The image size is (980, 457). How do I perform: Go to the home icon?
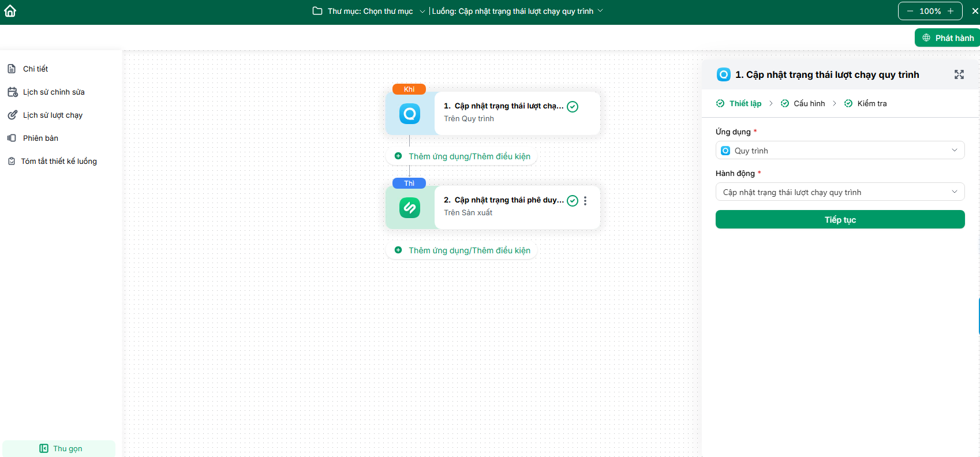[x=10, y=11]
